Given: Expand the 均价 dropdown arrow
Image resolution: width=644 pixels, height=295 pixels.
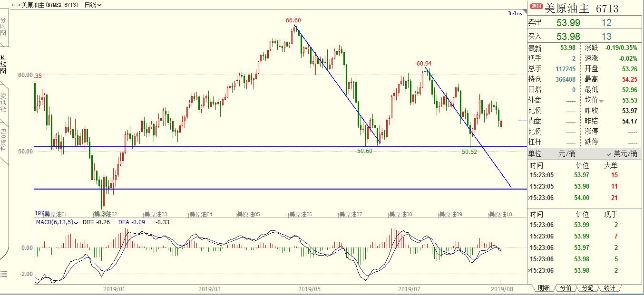Looking at the screenshot, I should pyautogui.click(x=602, y=101).
